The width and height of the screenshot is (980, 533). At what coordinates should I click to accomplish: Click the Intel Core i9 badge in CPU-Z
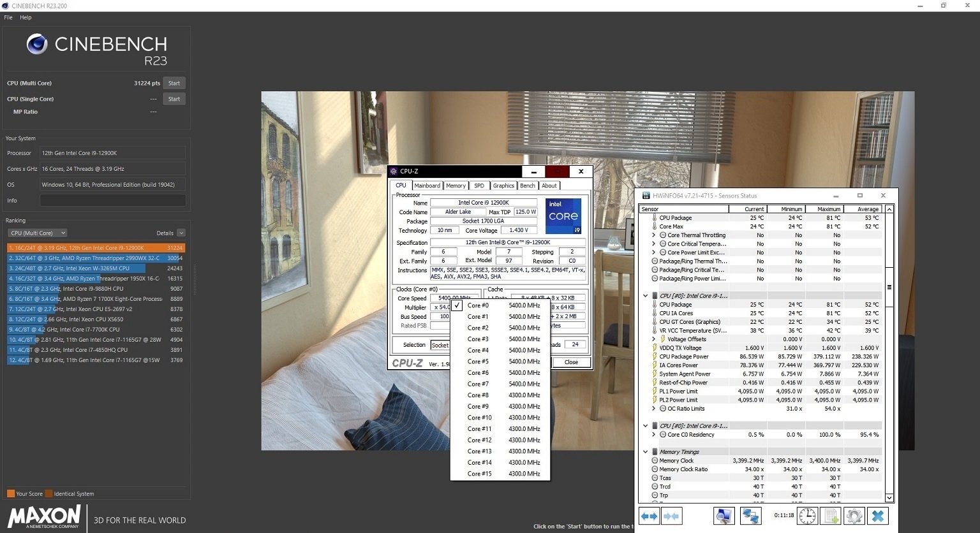[x=563, y=216]
